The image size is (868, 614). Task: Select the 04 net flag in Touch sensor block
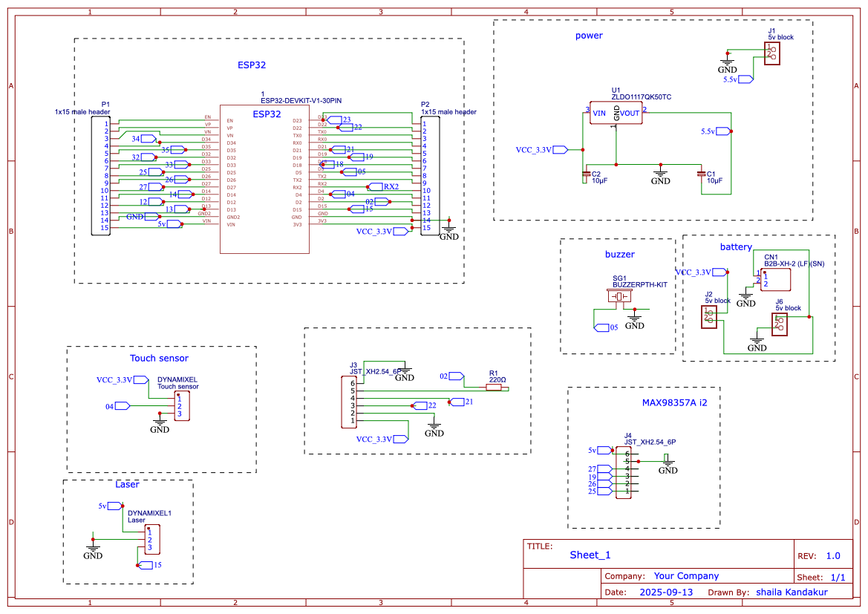(118, 406)
